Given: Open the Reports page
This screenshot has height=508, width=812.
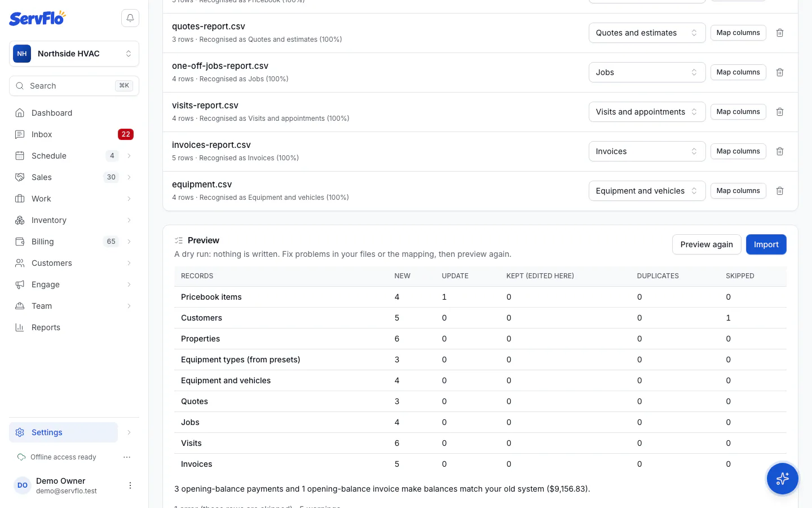Looking at the screenshot, I should pos(74,327).
